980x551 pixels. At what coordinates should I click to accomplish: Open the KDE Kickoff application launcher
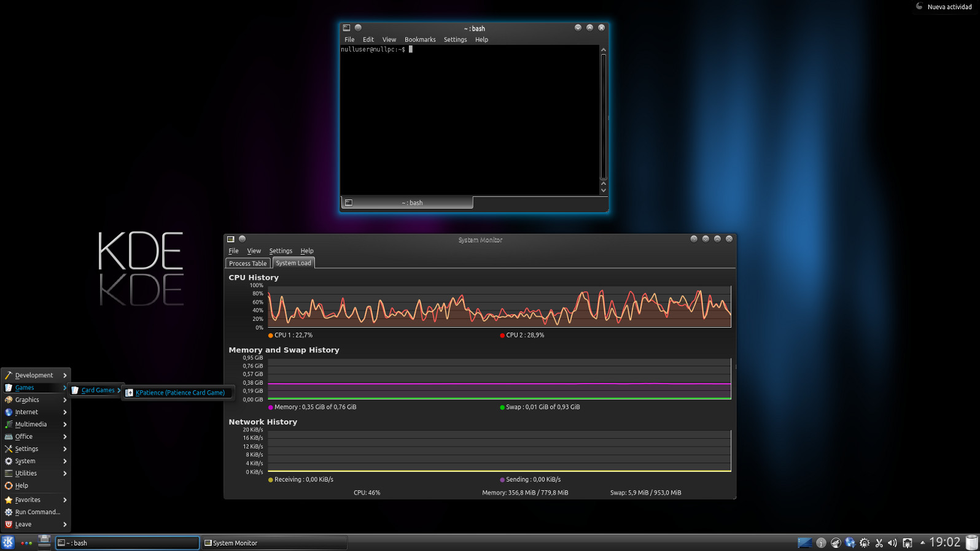(x=8, y=542)
